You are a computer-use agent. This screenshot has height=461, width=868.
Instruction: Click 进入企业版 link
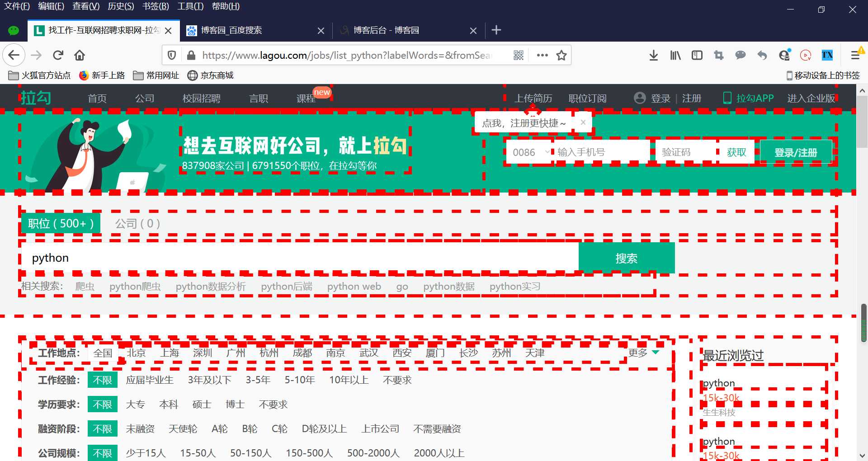coord(811,98)
